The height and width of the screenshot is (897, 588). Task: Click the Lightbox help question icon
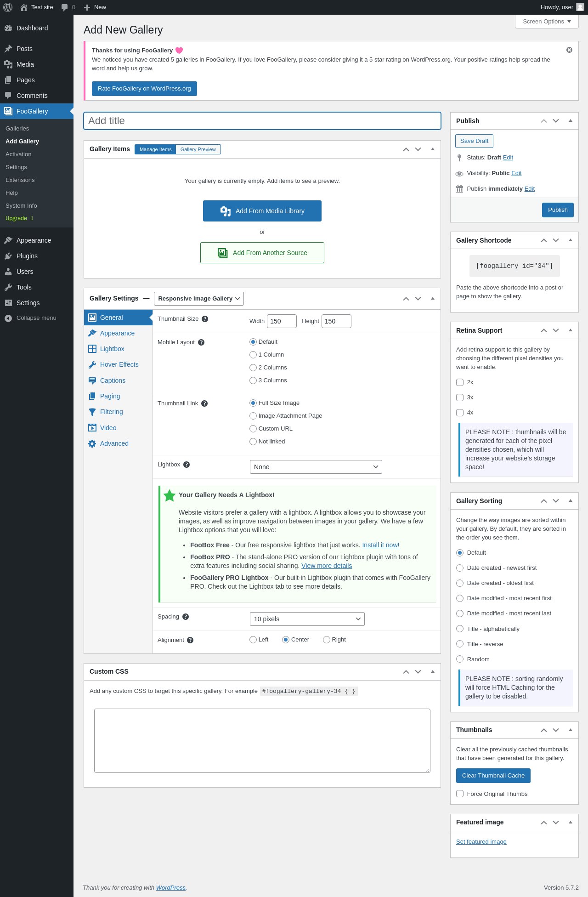tap(187, 465)
